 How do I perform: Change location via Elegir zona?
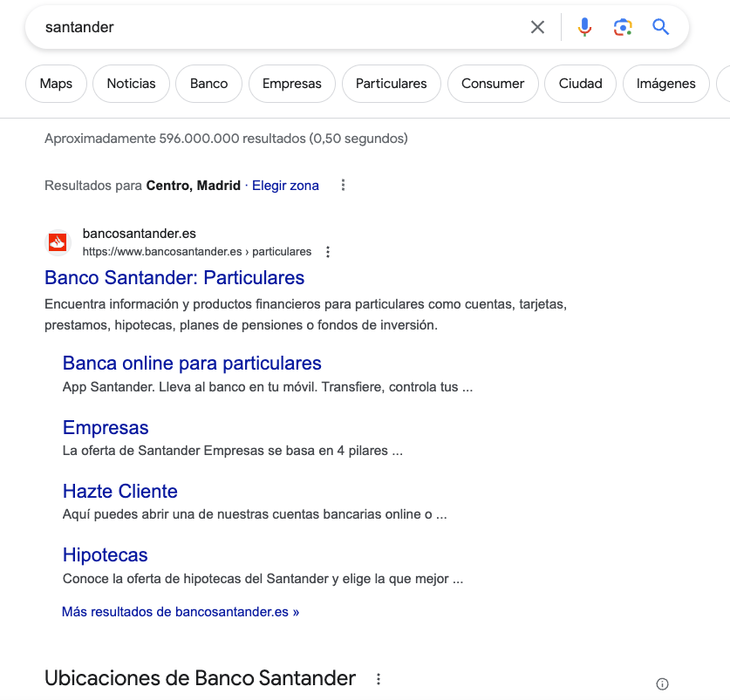[285, 185]
